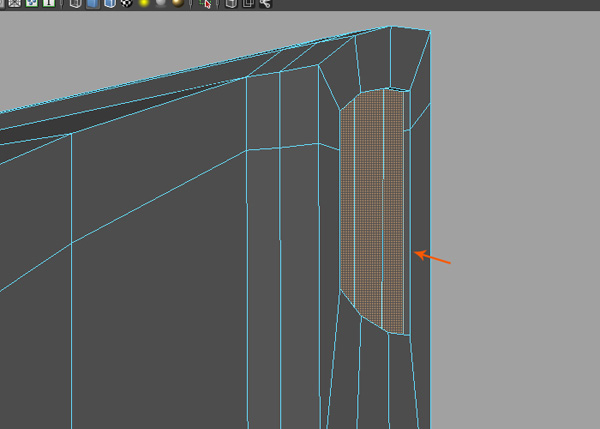Enable X-ray cube icon
Image resolution: width=600 pixels, height=429 pixels.
click(232, 4)
